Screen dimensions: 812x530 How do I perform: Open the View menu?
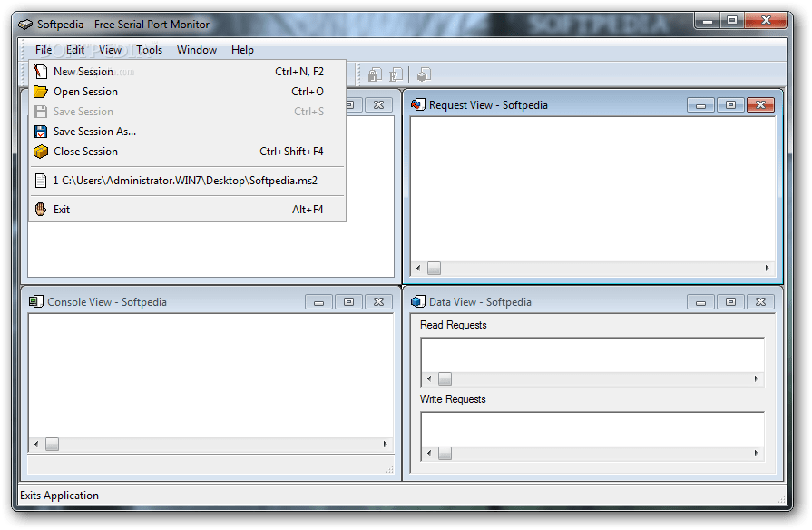tap(110, 50)
